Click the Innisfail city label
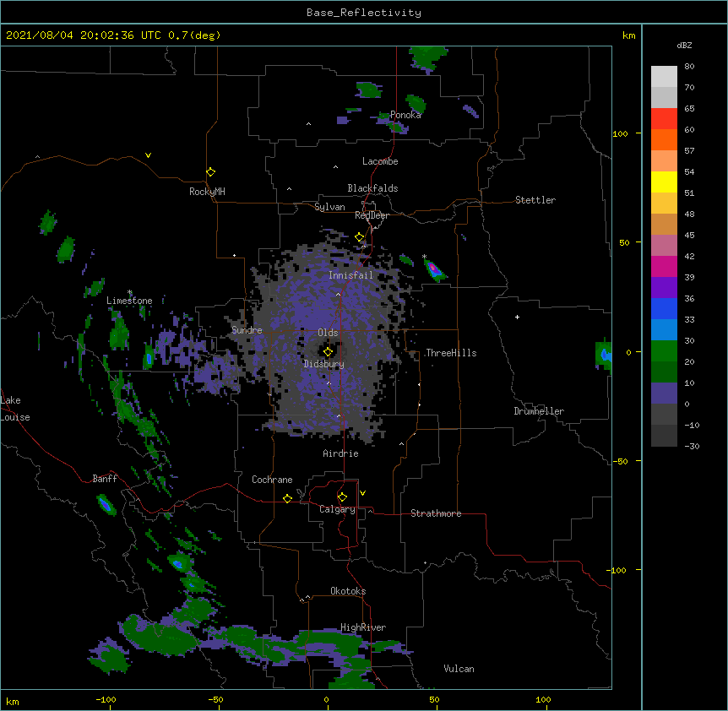Screen dimensions: 728x711 pyautogui.click(x=350, y=275)
